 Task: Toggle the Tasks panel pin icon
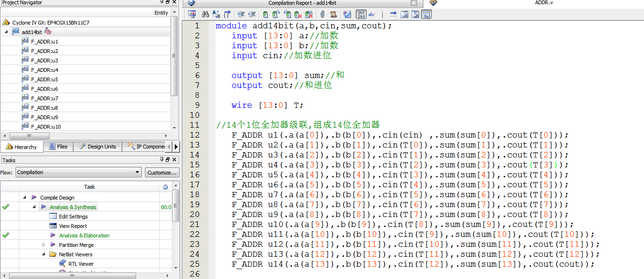(162, 160)
